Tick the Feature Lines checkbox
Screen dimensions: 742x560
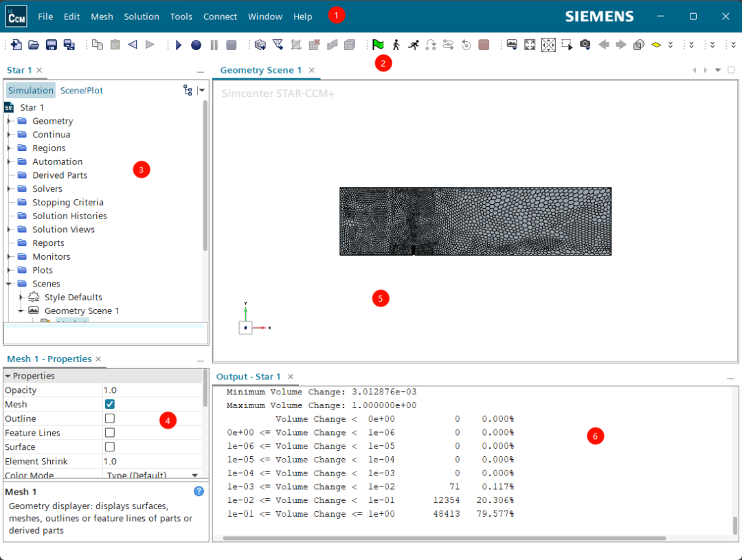pos(110,433)
